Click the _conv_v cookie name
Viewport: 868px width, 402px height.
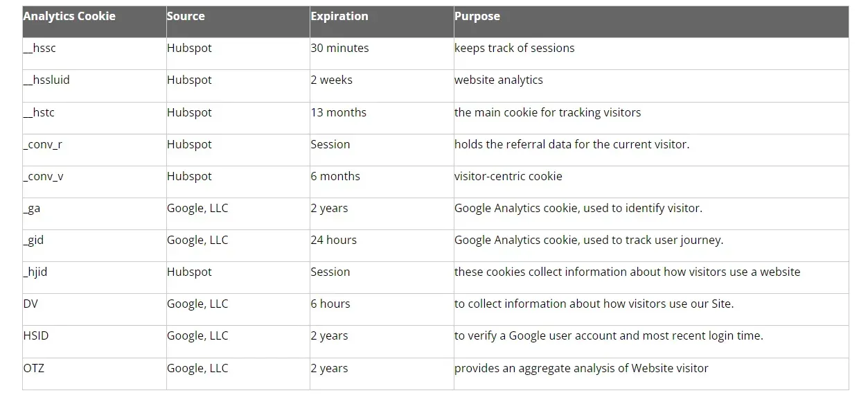pyautogui.click(x=43, y=176)
